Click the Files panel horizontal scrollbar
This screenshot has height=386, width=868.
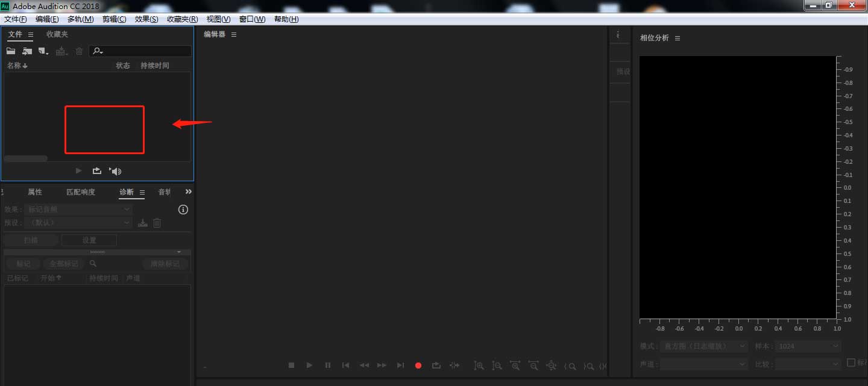pyautogui.click(x=26, y=158)
